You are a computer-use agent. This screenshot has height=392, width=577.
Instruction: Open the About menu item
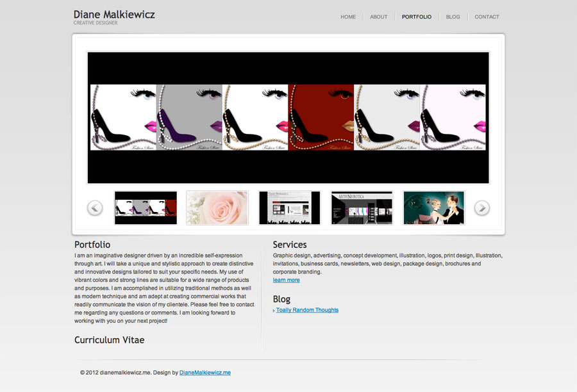379,17
